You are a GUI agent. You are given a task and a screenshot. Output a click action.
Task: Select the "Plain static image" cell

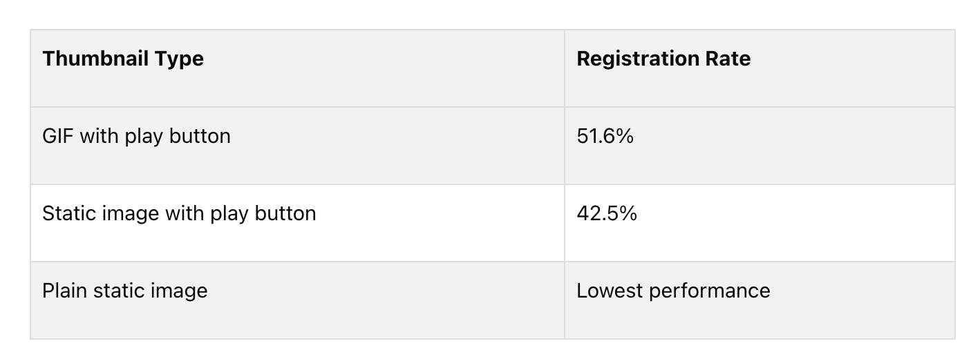coord(124,291)
